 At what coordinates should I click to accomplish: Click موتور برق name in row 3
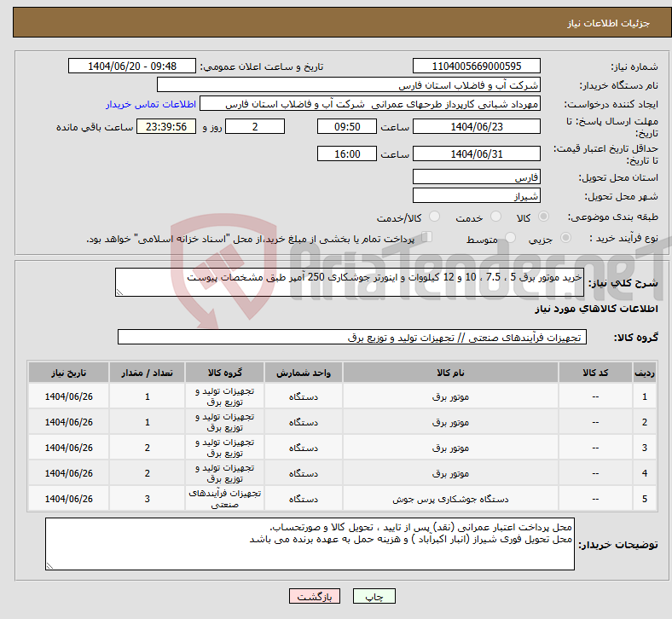click(x=450, y=448)
